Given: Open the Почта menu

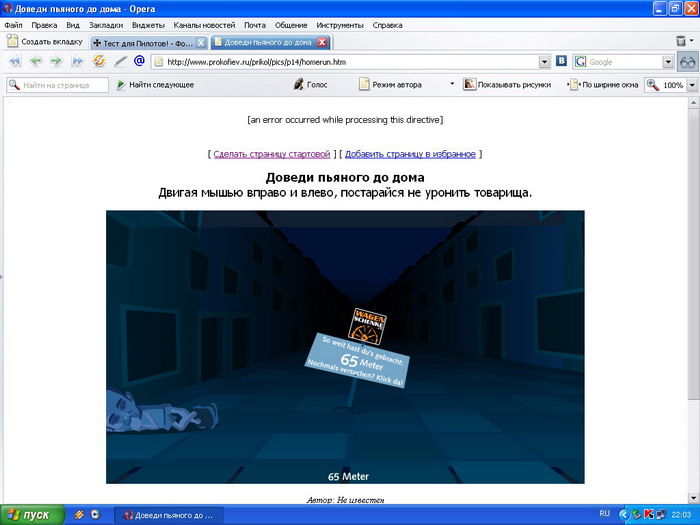Looking at the screenshot, I should click(x=255, y=25).
